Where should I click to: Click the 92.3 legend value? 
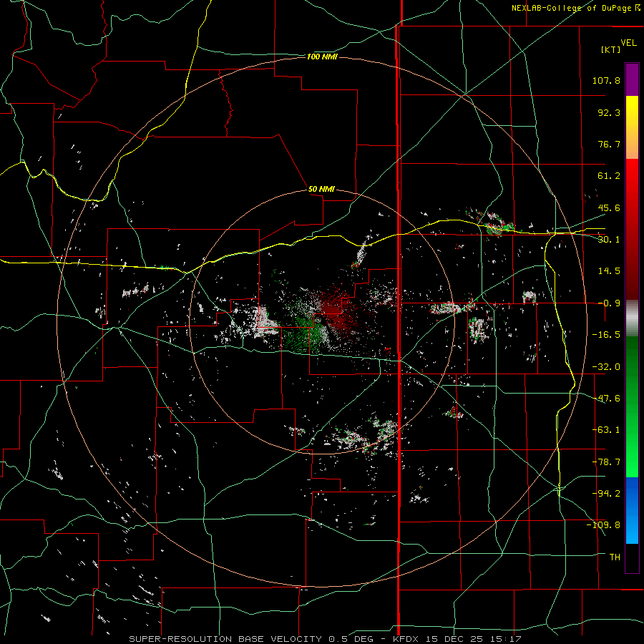click(609, 112)
